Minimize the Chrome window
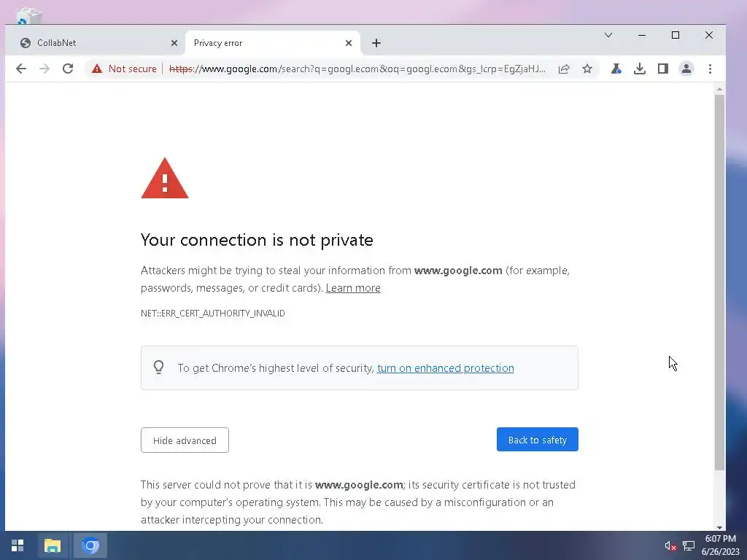The image size is (747, 560). coord(642,35)
